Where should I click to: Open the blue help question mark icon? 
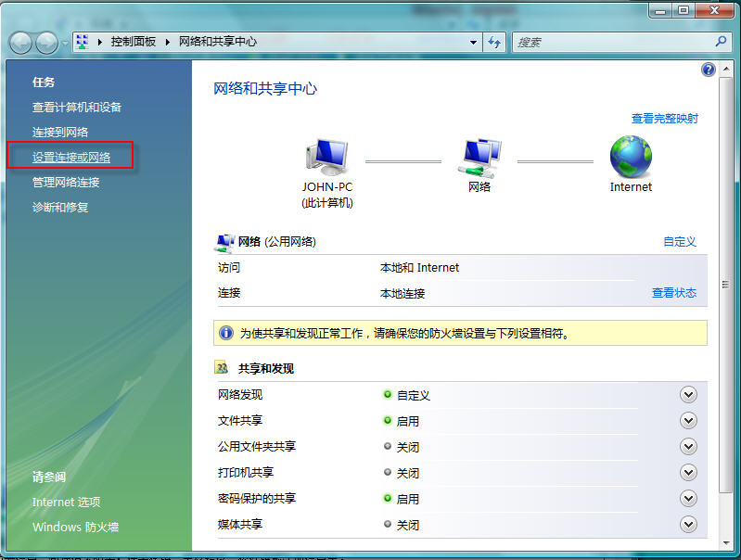point(708,70)
